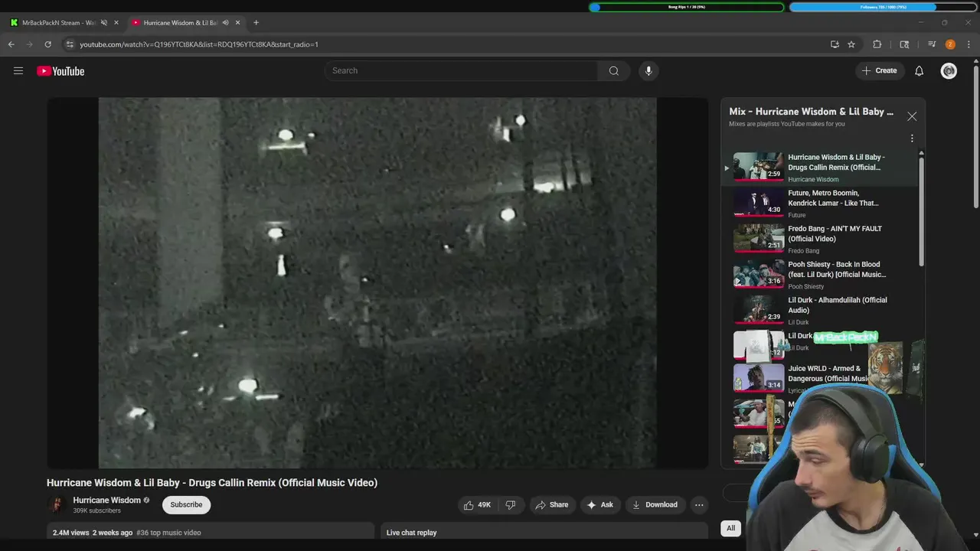Click the browser address bar URL
This screenshot has width=980, height=551.
tap(199, 44)
